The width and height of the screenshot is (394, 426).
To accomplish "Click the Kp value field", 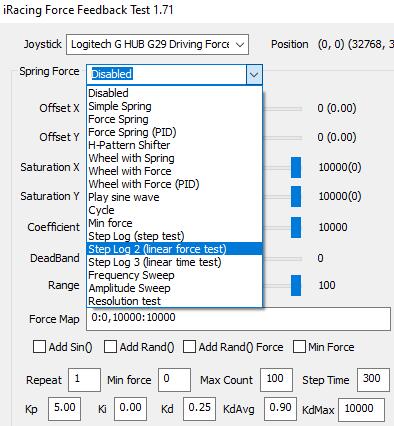I will click(x=64, y=409).
